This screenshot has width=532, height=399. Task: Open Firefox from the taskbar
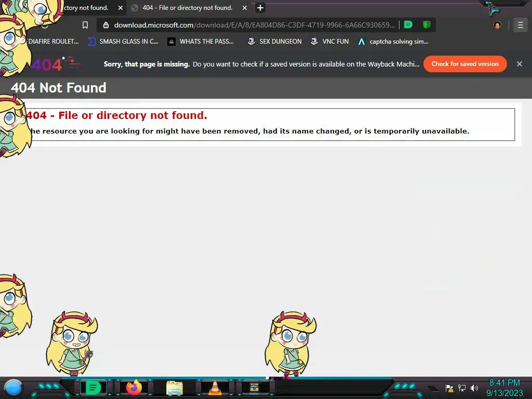click(134, 388)
